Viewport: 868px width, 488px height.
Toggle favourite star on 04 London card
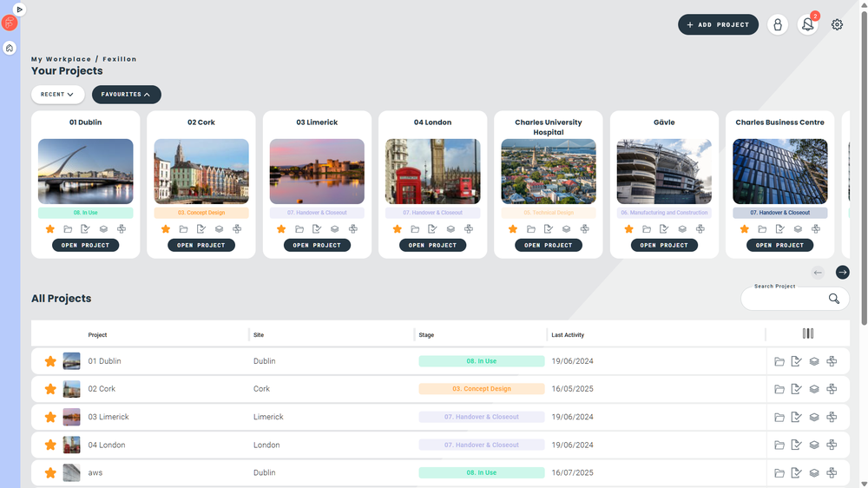(x=397, y=228)
